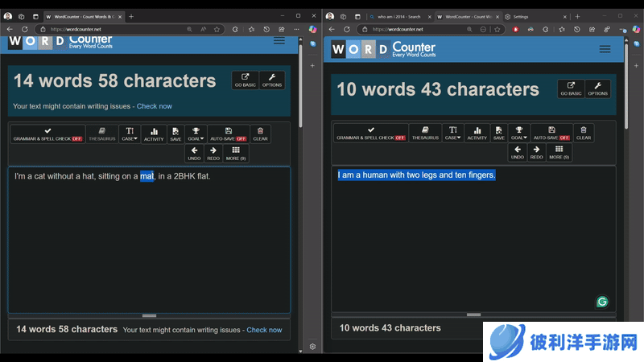Open hamburger menu in right WordCounter page
Screen dimensions: 644x362
(x=605, y=49)
